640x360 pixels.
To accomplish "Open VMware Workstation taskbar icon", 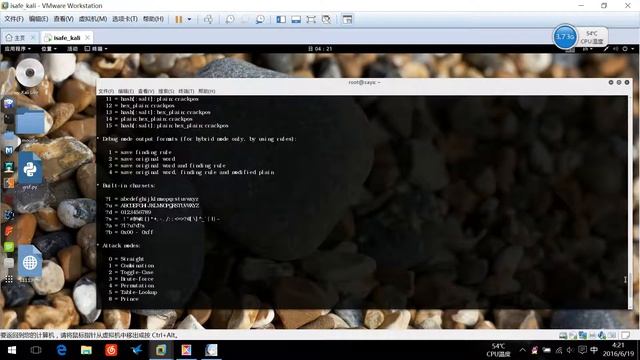I will (161, 350).
